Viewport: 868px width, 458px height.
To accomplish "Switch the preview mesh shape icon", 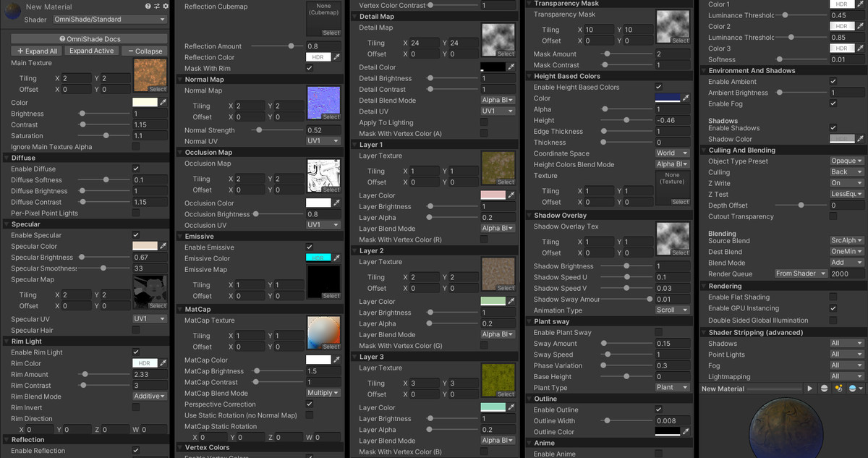I will coord(825,389).
